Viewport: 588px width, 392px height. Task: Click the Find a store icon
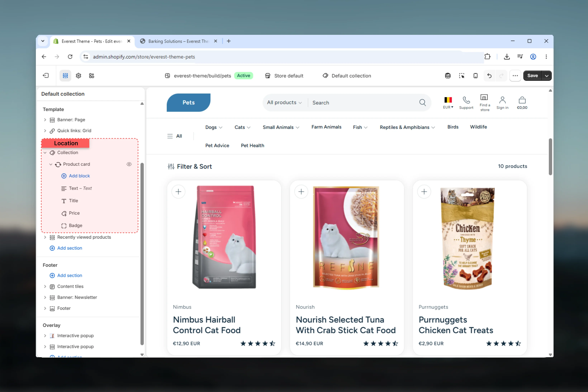tap(484, 98)
